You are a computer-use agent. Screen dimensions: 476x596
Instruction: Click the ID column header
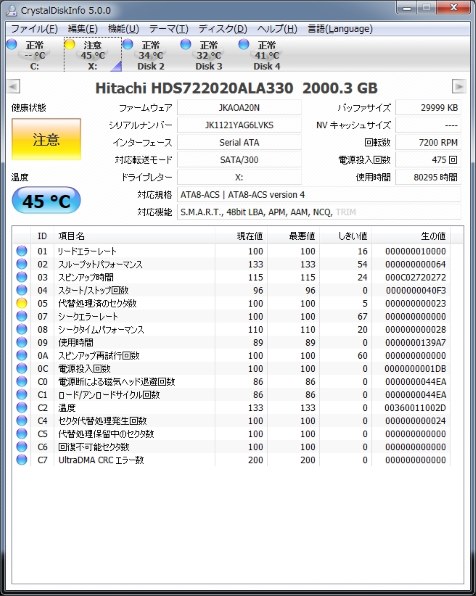tap(42, 236)
